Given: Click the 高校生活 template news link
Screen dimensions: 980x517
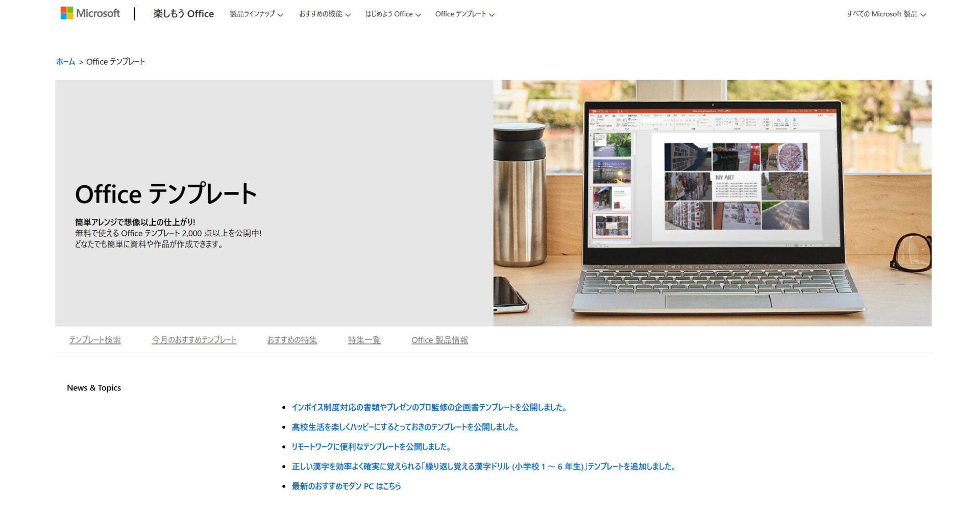Looking at the screenshot, I should pos(406,427).
